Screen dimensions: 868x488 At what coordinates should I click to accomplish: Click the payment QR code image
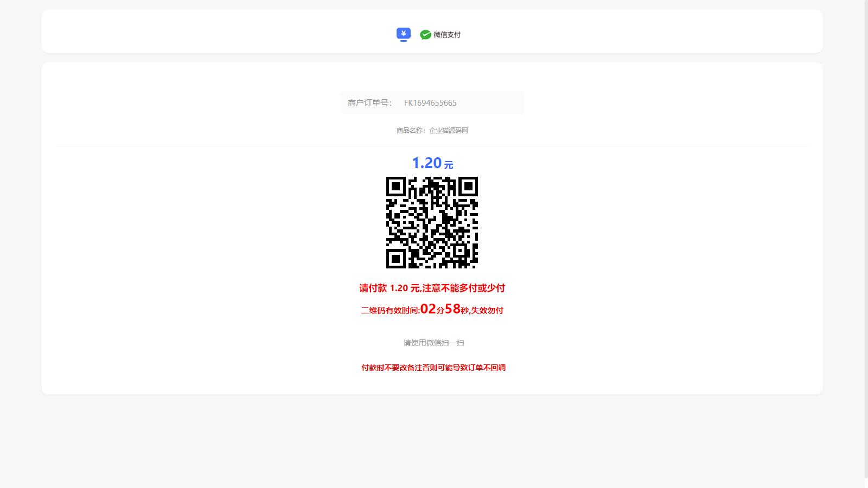(432, 222)
